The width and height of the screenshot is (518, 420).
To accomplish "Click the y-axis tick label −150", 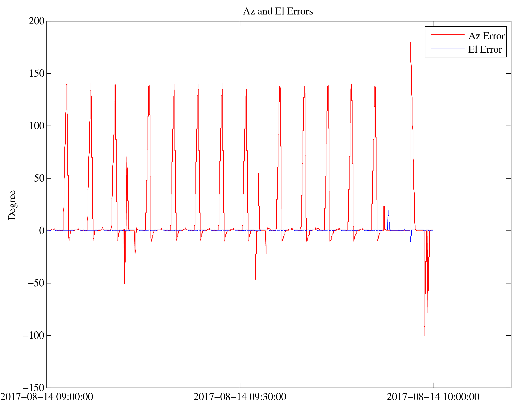I will click(x=33, y=388).
